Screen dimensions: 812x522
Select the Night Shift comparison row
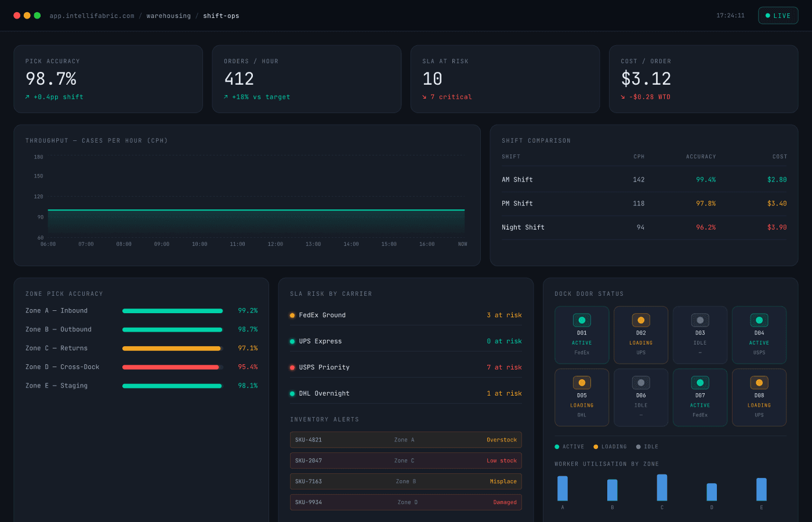click(x=644, y=227)
